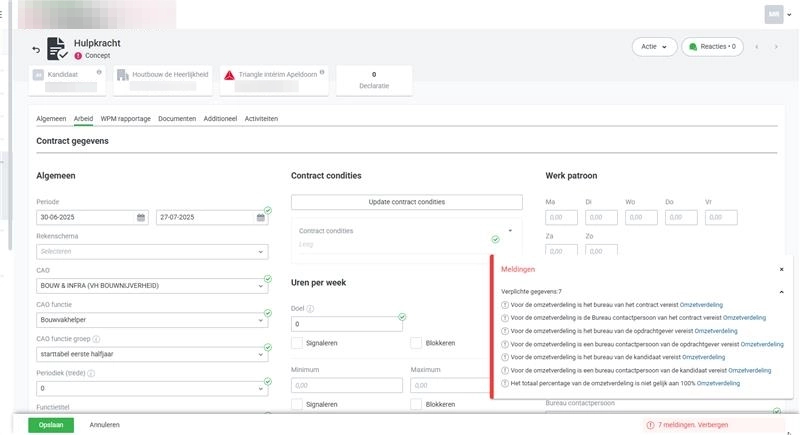
Task: Click Update contract condities button
Action: coord(406,202)
